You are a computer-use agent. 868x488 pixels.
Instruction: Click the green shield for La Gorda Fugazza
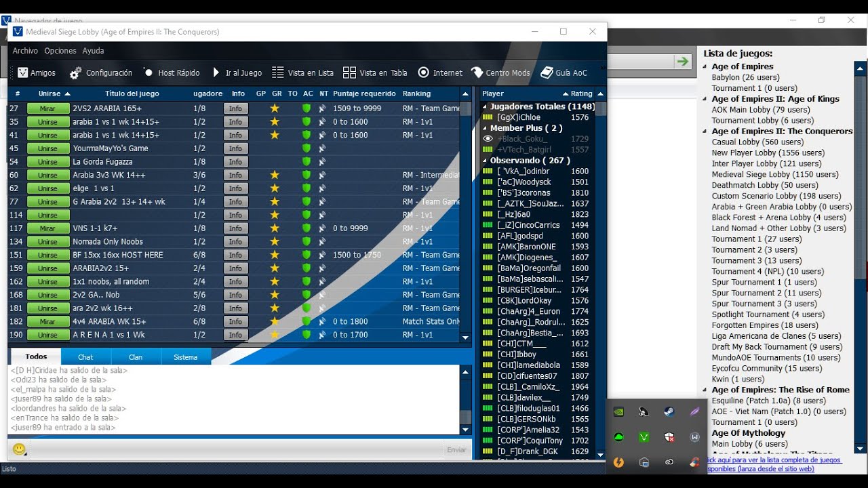click(x=307, y=162)
